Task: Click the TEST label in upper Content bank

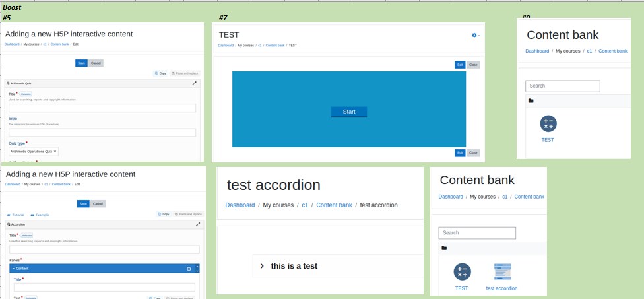Action: click(x=548, y=140)
